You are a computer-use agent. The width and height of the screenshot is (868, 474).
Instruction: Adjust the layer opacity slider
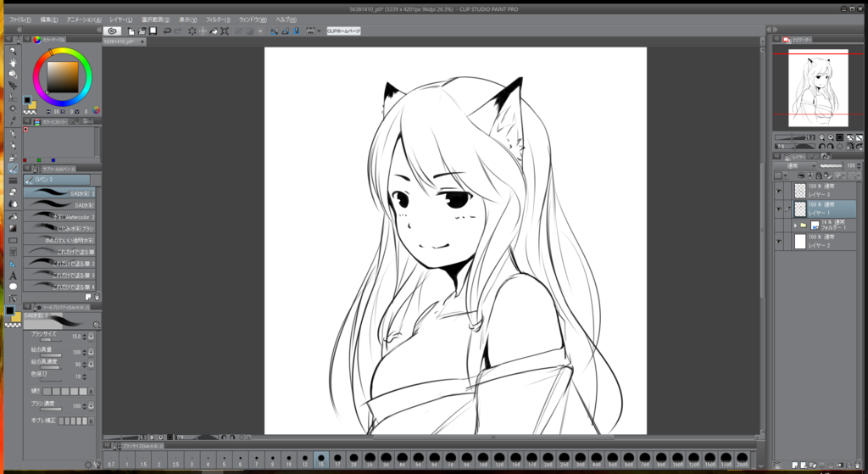pyautogui.click(x=831, y=165)
